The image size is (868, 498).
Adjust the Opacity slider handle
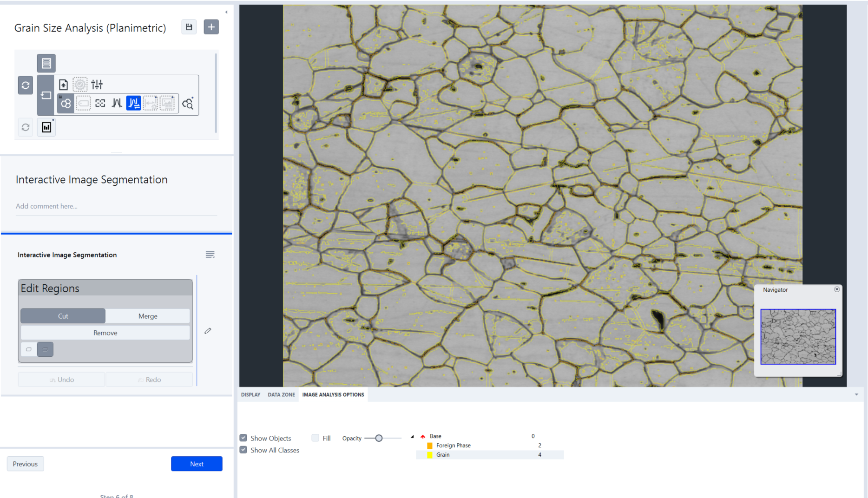pyautogui.click(x=378, y=438)
